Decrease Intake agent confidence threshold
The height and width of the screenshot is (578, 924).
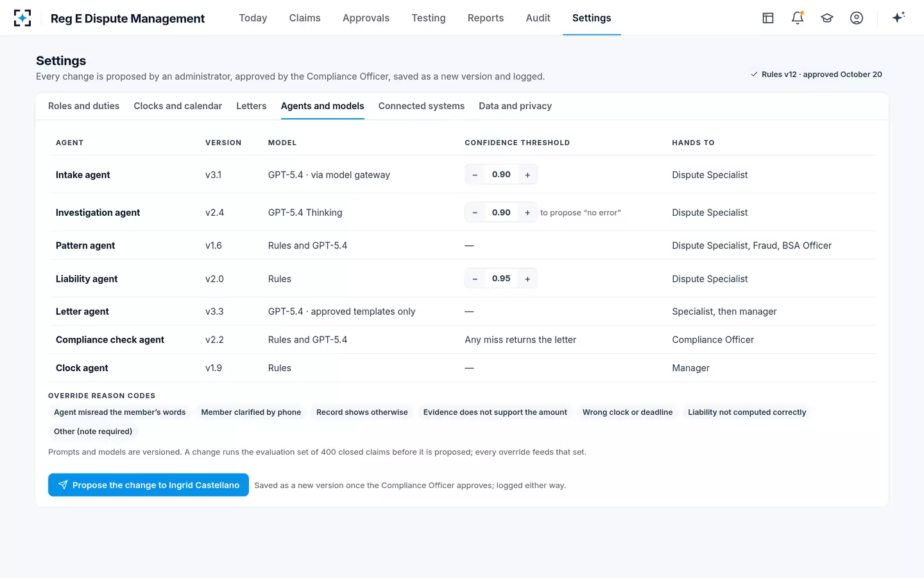475,175
